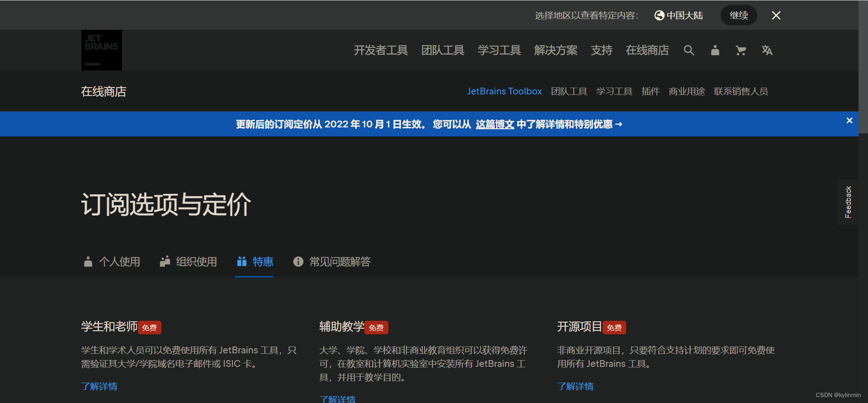Switch to the 常见问题解答 tab
This screenshot has height=403, width=868.
coord(332,262)
